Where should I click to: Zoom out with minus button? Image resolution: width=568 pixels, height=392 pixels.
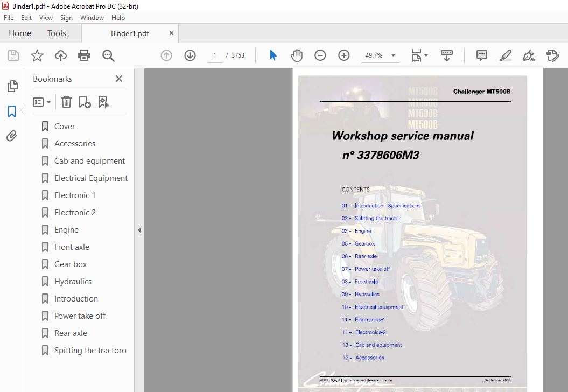click(x=320, y=55)
